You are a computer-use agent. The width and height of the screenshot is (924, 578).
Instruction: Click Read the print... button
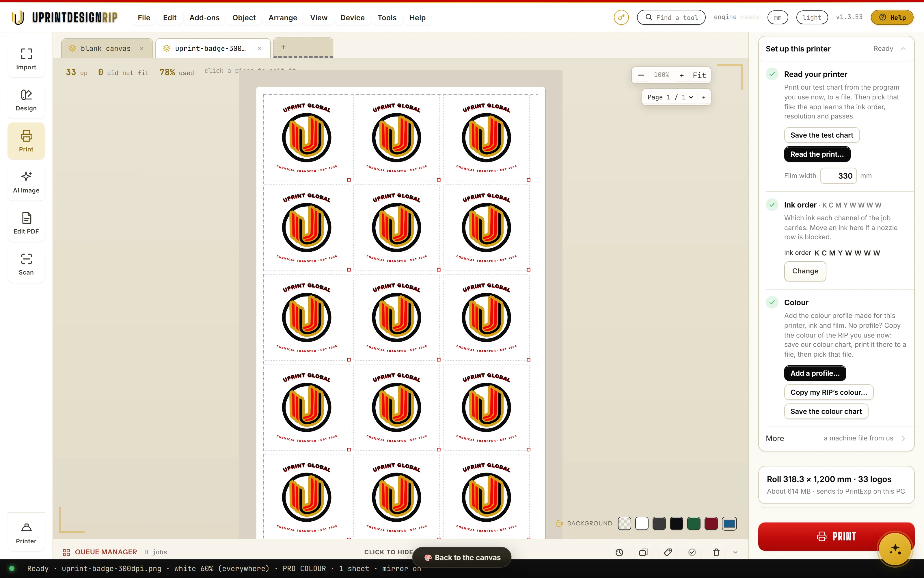[x=817, y=154]
